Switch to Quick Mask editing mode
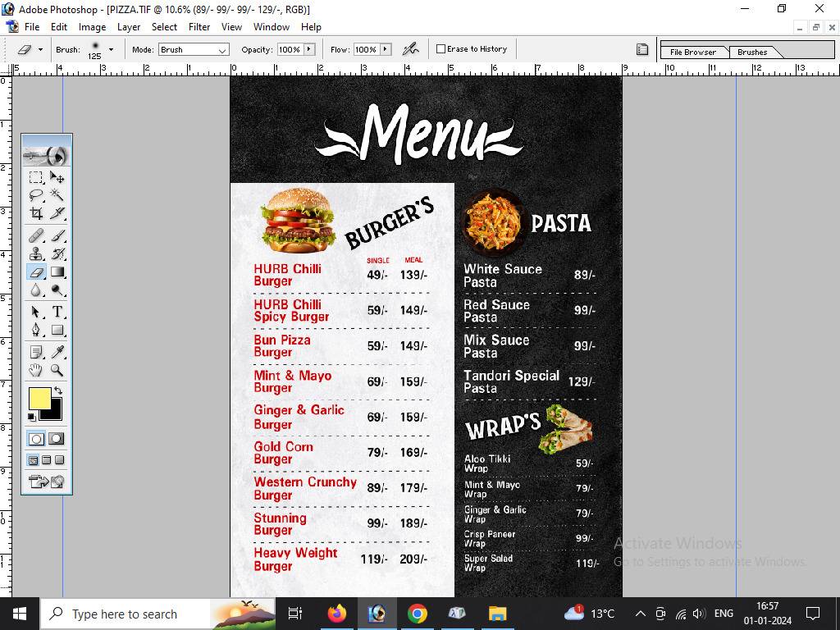The width and height of the screenshot is (840, 630). point(56,439)
